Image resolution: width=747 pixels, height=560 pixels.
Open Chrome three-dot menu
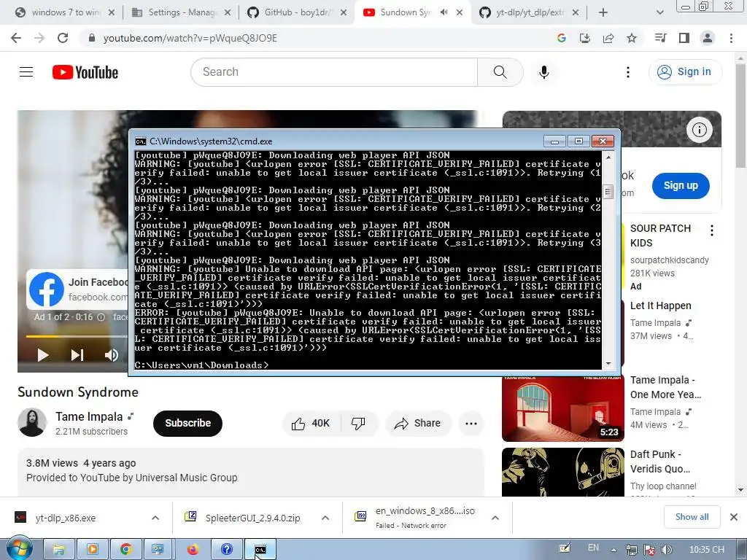[x=731, y=38]
